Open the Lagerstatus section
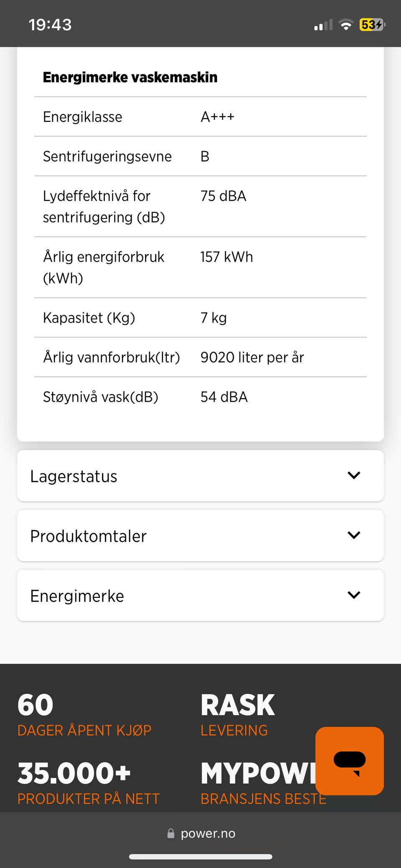The image size is (401, 868). (x=74, y=476)
